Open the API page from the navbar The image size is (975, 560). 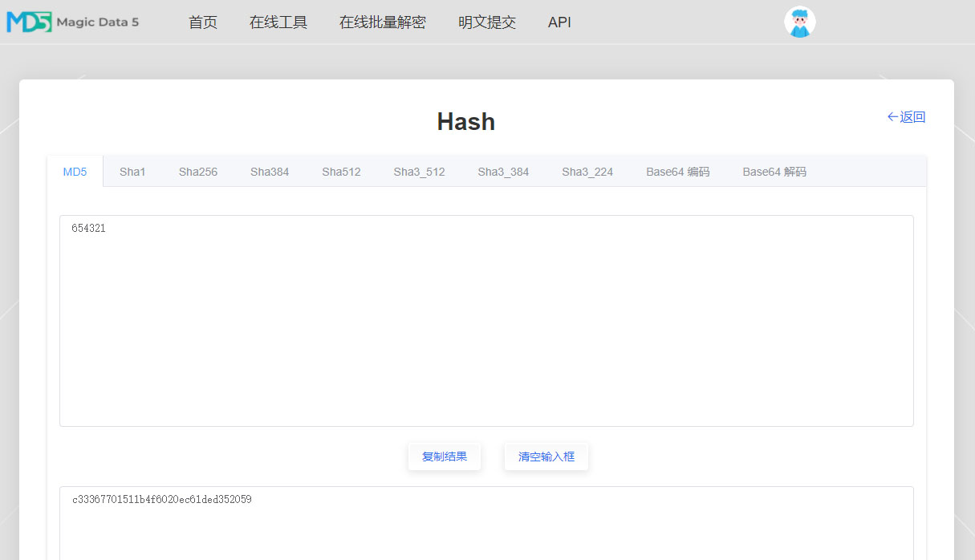(559, 22)
